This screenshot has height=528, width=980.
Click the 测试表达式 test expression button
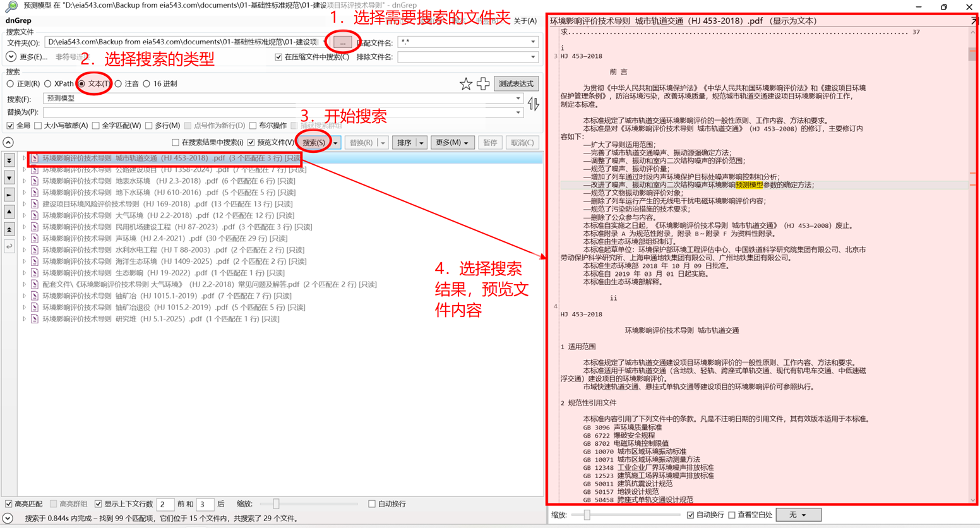pos(516,84)
